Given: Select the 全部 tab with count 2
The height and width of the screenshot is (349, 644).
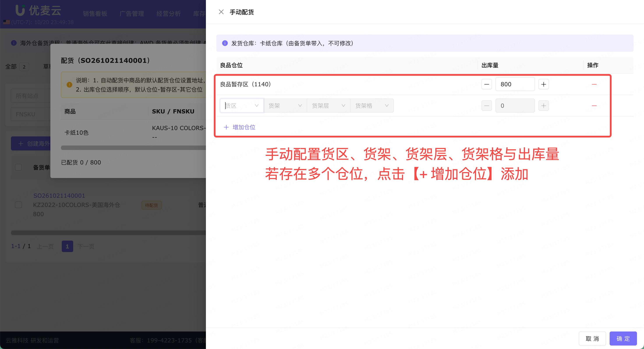Looking at the screenshot, I should tap(17, 67).
